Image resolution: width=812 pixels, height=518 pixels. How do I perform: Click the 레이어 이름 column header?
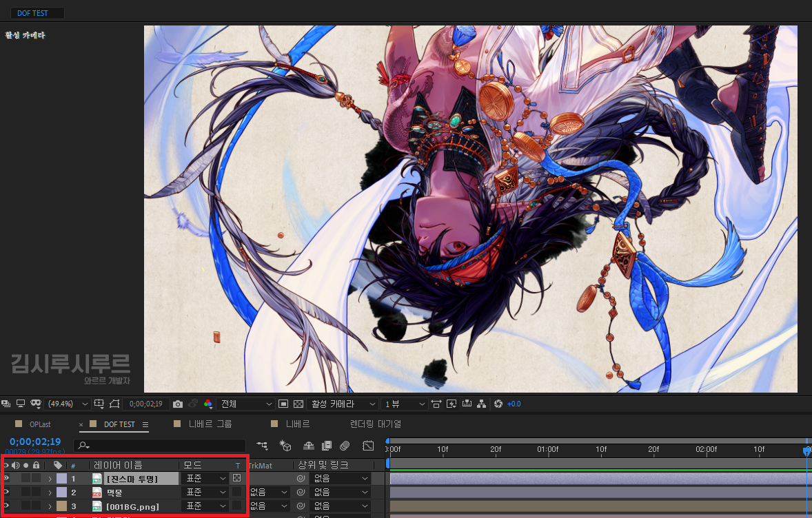click(x=118, y=465)
